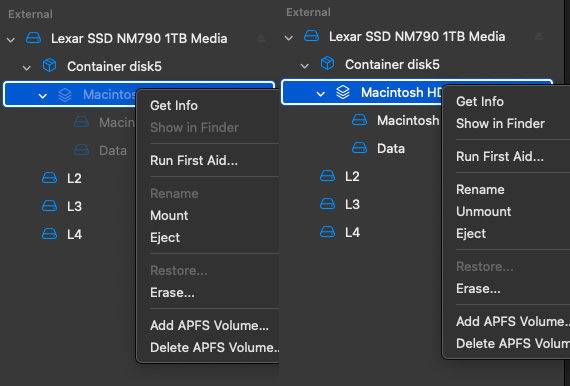Select Container disk5 label in left panel
The height and width of the screenshot is (386, 570).
click(x=114, y=67)
